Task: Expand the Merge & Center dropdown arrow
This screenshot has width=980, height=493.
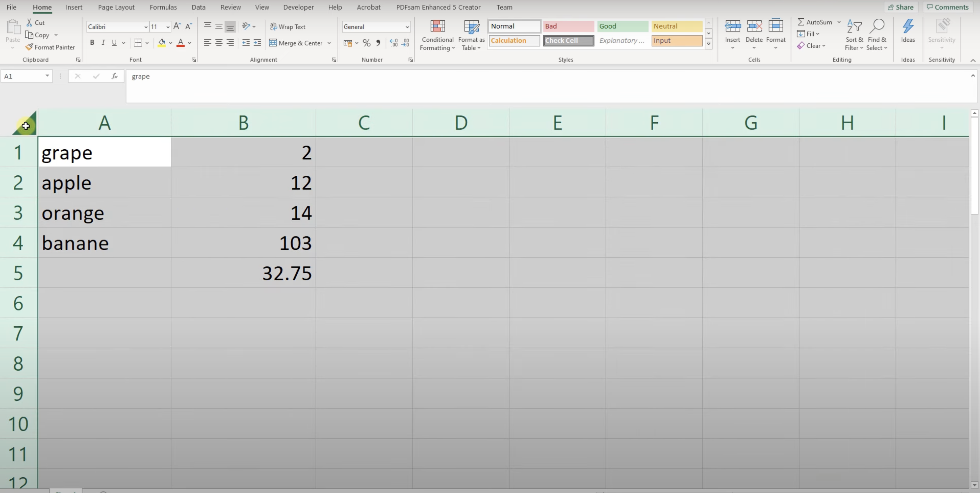Action: 329,43
